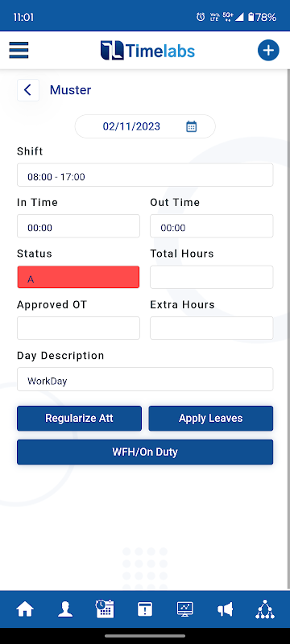290x644 pixels.
Task: Open the Shift 08:00 - 17:00 field
Action: (x=145, y=175)
